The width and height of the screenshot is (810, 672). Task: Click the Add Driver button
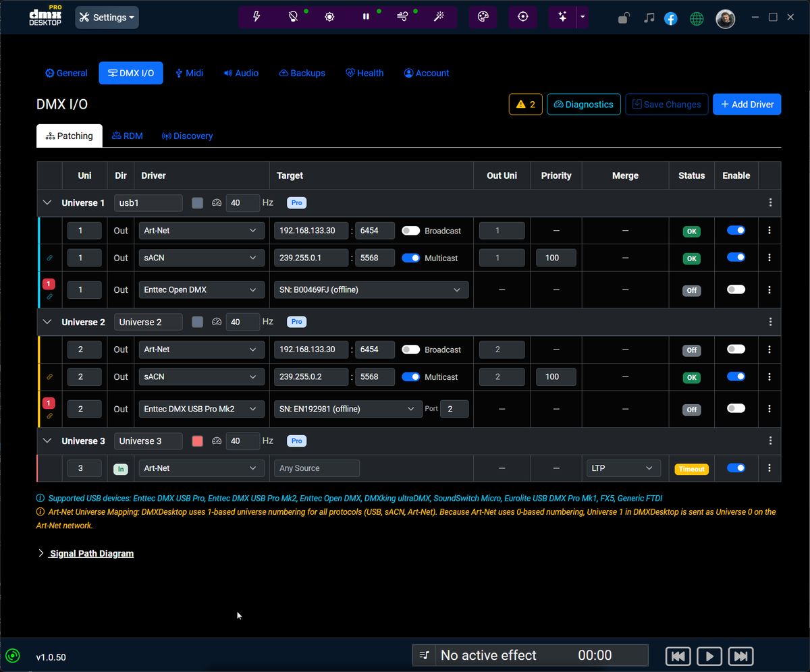coord(747,104)
